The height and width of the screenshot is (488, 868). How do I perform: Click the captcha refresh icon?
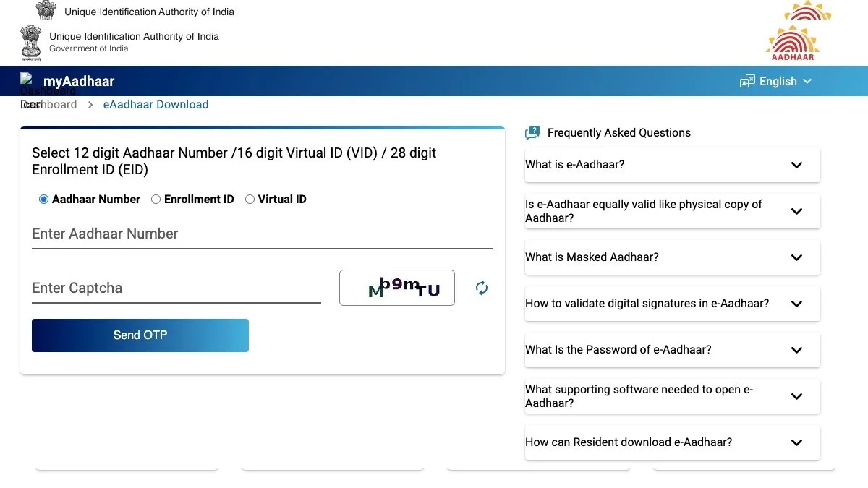482,288
